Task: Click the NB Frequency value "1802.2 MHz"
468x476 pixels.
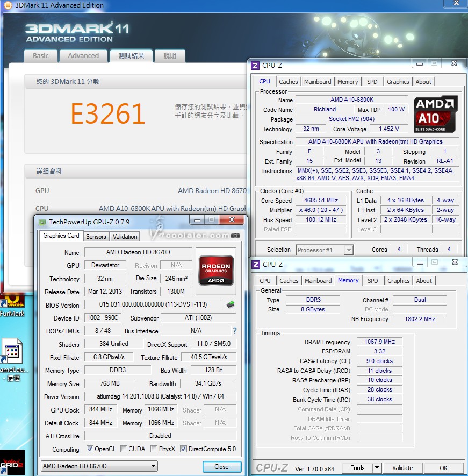Action: point(420,319)
